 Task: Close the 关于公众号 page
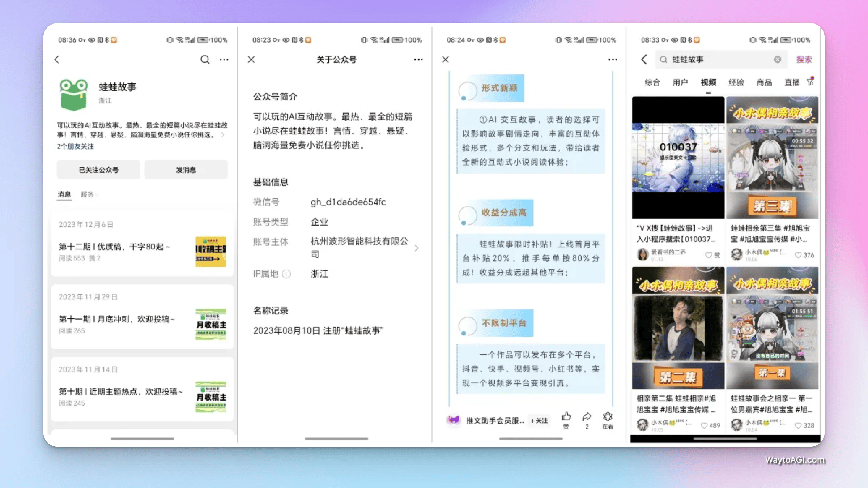pos(251,59)
